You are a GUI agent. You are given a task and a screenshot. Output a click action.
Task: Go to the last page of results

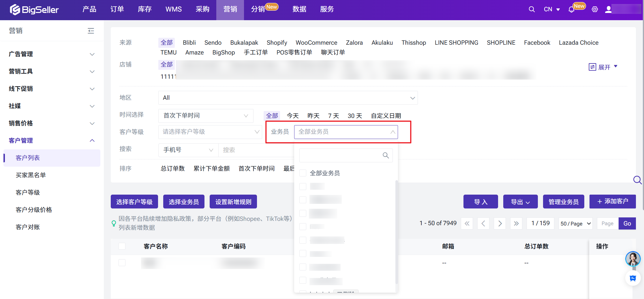coord(516,223)
